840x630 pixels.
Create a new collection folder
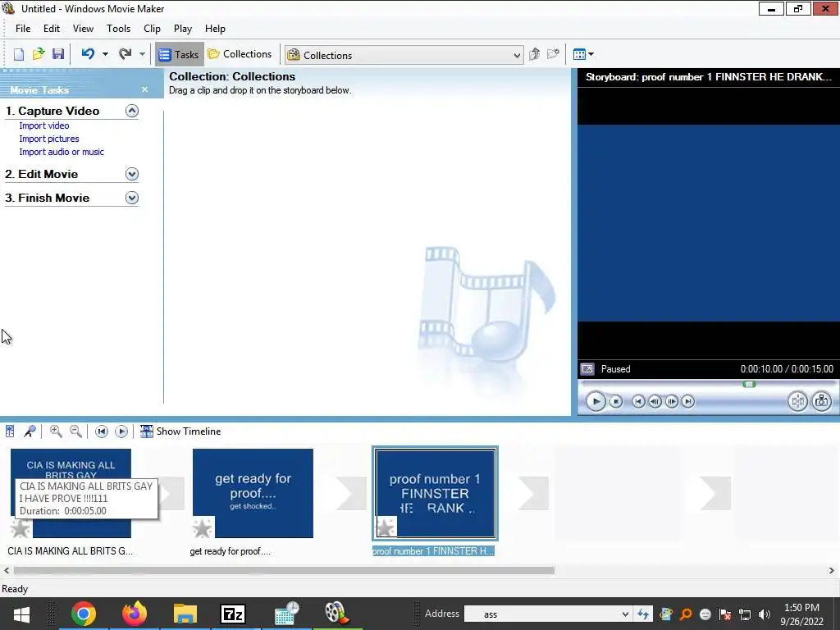[x=554, y=54]
